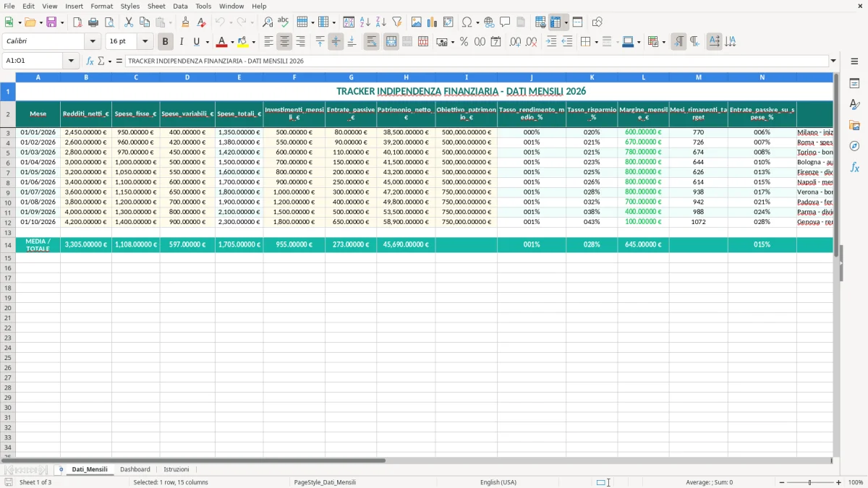Click the Formula equals button
The width and height of the screenshot is (868, 488).
coord(119,61)
